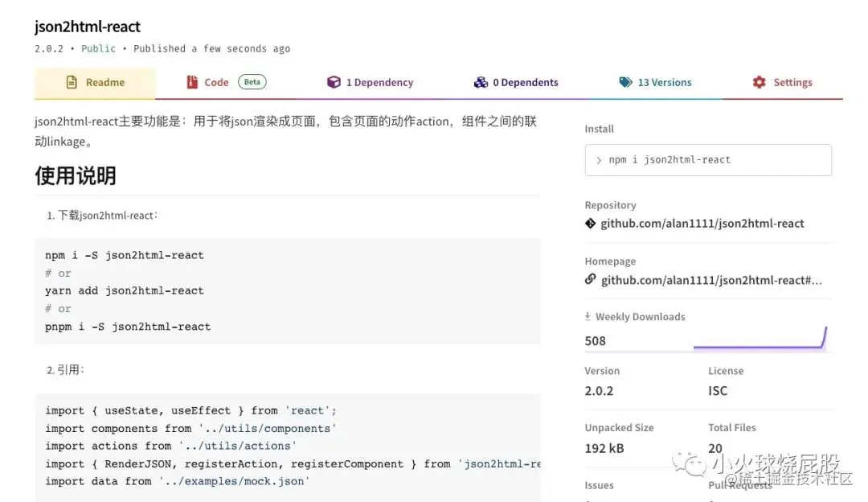
Task: Copy the npm i json2html-react install command
Action: pyautogui.click(x=708, y=160)
